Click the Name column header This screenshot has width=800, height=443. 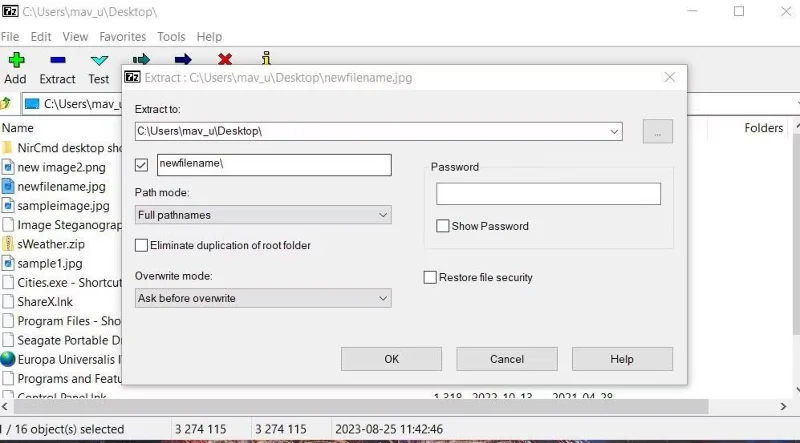point(18,128)
